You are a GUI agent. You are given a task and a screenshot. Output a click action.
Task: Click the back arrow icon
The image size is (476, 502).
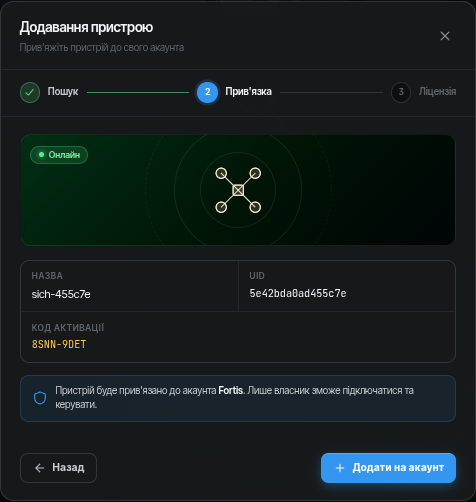coord(40,468)
